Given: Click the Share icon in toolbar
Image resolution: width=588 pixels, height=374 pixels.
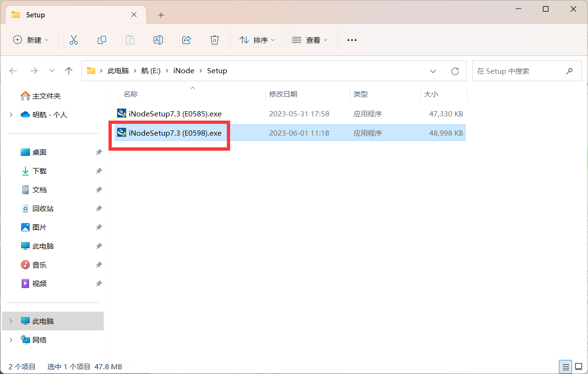Looking at the screenshot, I should click(186, 40).
